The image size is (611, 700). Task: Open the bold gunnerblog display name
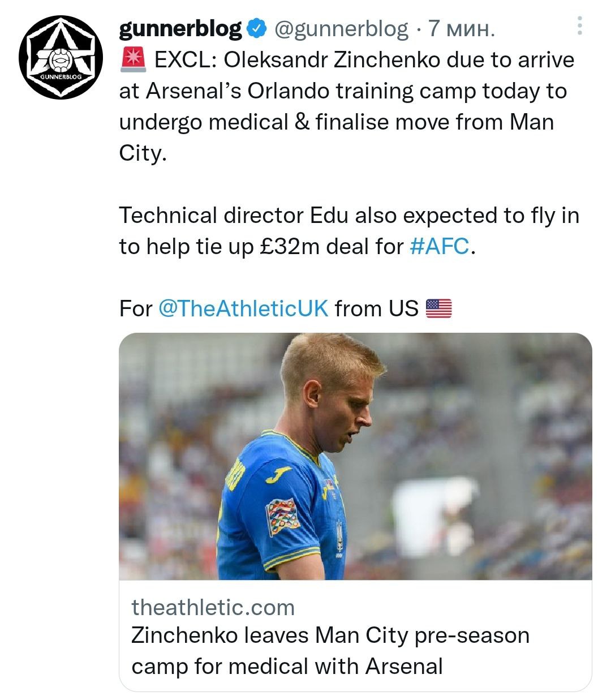180,28
